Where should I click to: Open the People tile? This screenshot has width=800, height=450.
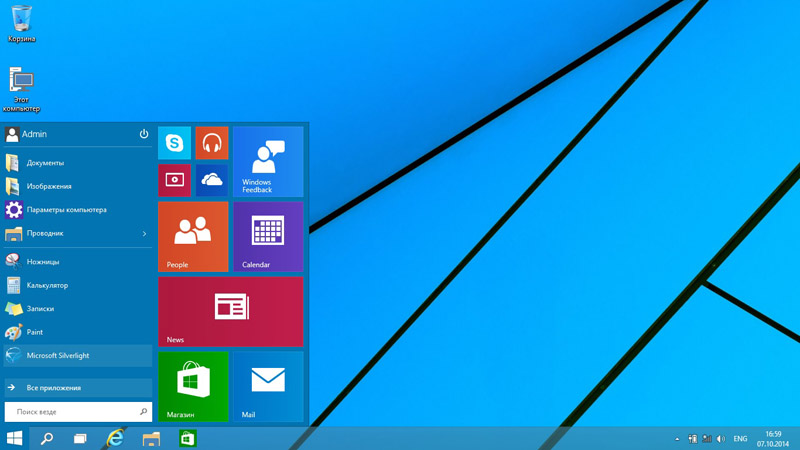[x=193, y=237]
